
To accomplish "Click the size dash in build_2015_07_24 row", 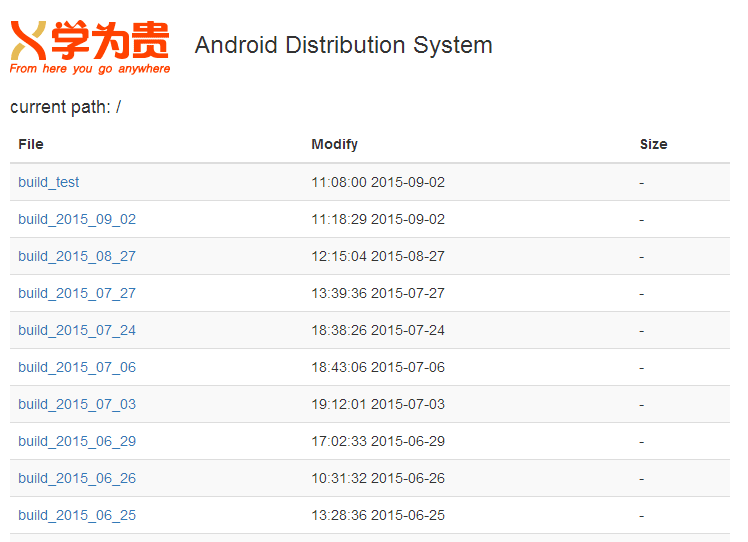I will coord(642,331).
